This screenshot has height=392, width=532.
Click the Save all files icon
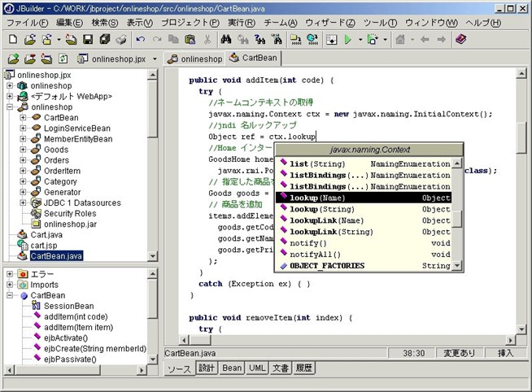pyautogui.click(x=105, y=39)
